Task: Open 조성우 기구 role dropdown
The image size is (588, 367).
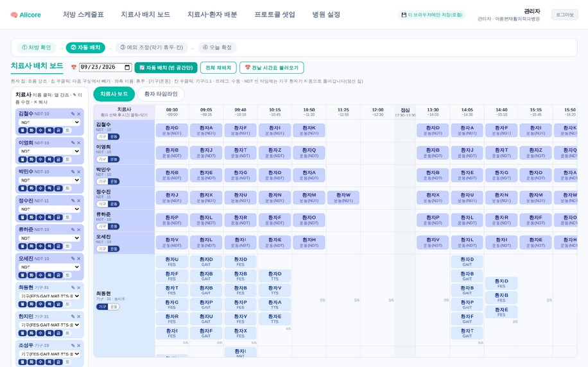Action: pos(49,354)
